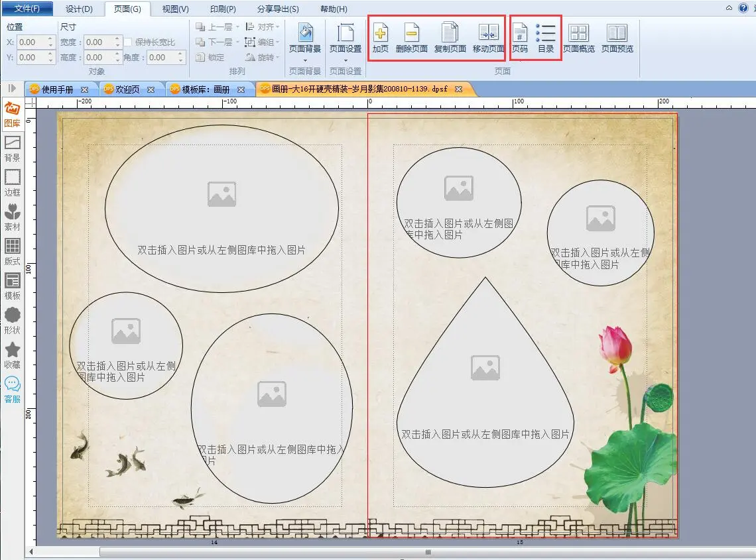Image resolution: width=756 pixels, height=560 pixels.
Task: Open the 客服 customer service panel
Action: [13, 389]
